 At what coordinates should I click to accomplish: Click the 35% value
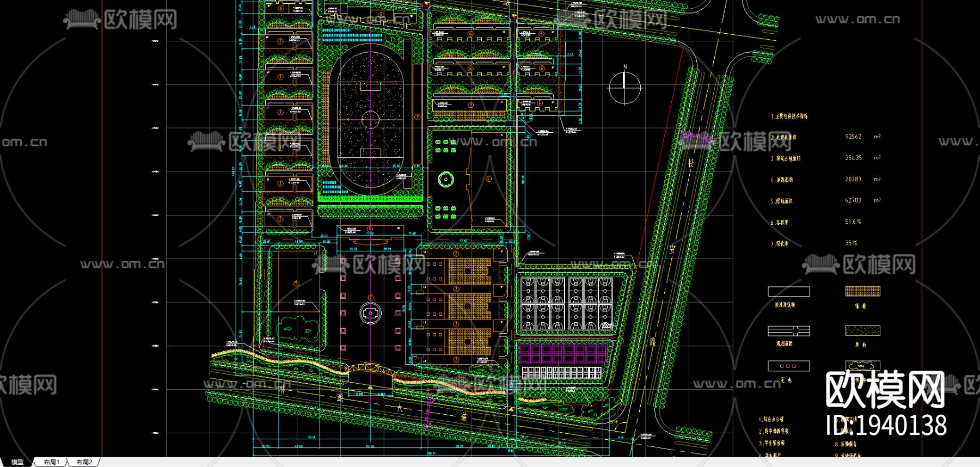(x=851, y=243)
